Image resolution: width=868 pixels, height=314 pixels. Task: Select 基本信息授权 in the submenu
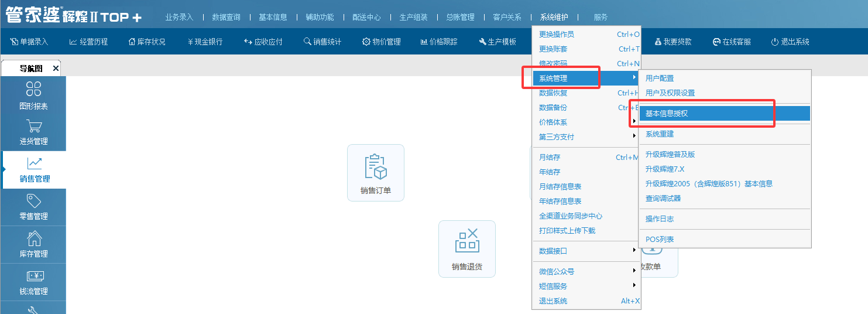coord(666,114)
